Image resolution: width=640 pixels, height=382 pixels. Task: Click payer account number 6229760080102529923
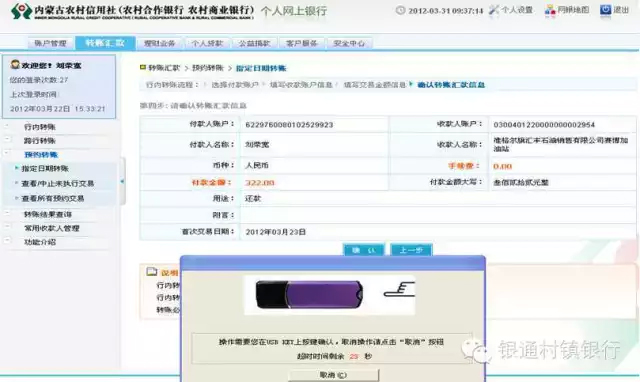[x=289, y=125]
